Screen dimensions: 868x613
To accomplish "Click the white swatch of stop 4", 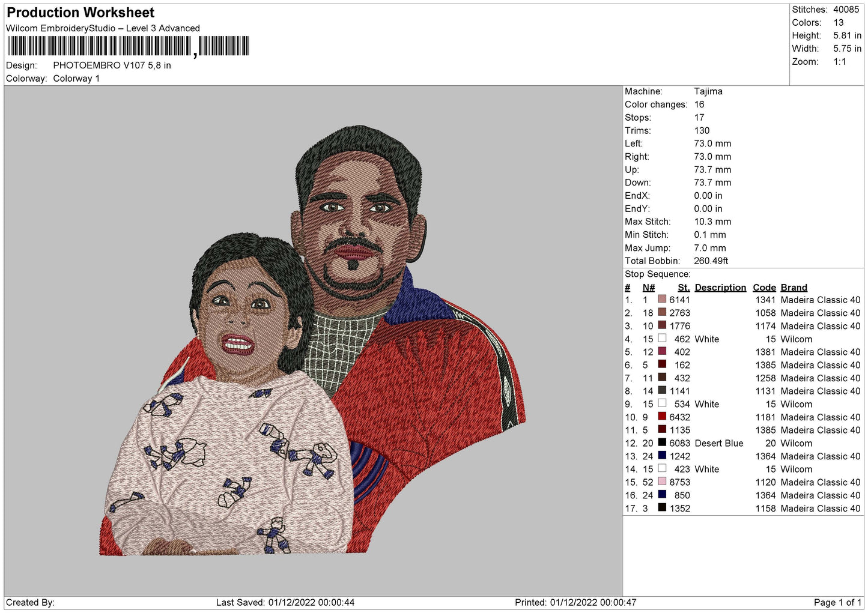I will 662,339.
